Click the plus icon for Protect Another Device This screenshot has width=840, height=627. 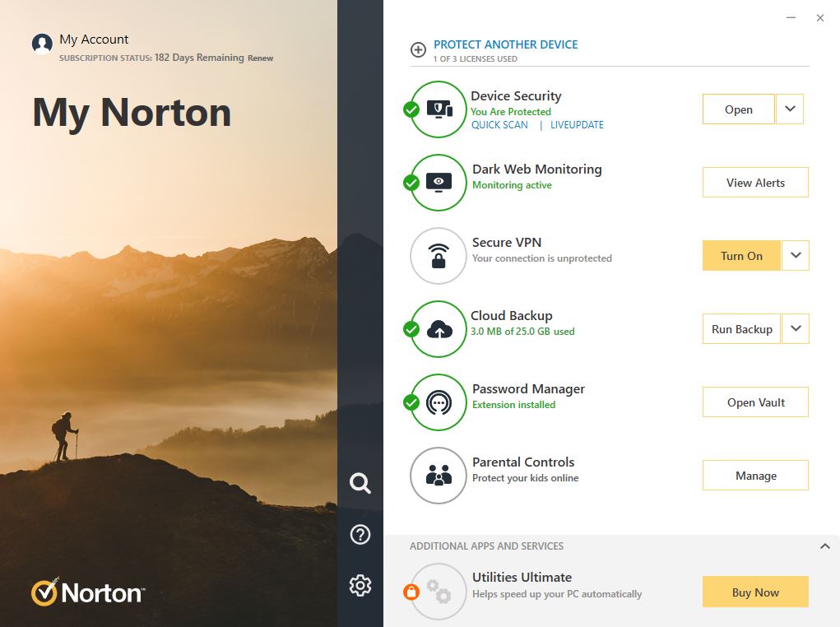pos(418,50)
